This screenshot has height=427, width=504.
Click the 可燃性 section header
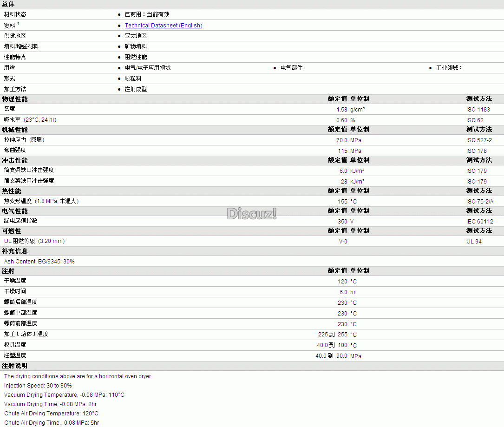pos(12,231)
